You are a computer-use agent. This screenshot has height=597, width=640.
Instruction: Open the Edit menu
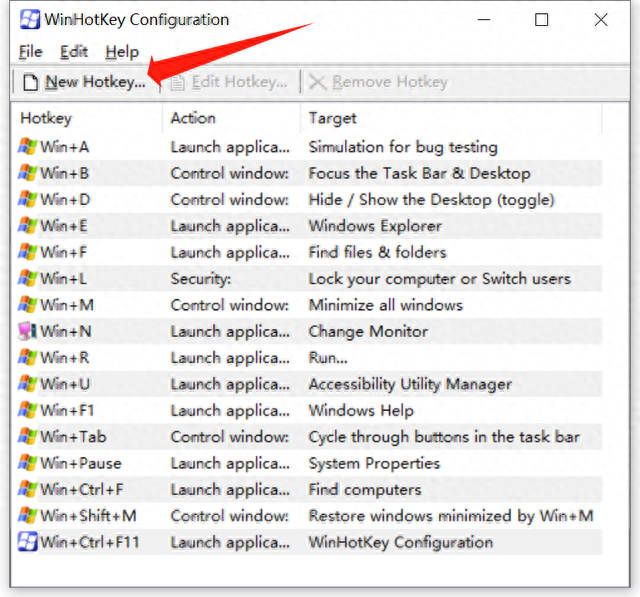coord(74,52)
